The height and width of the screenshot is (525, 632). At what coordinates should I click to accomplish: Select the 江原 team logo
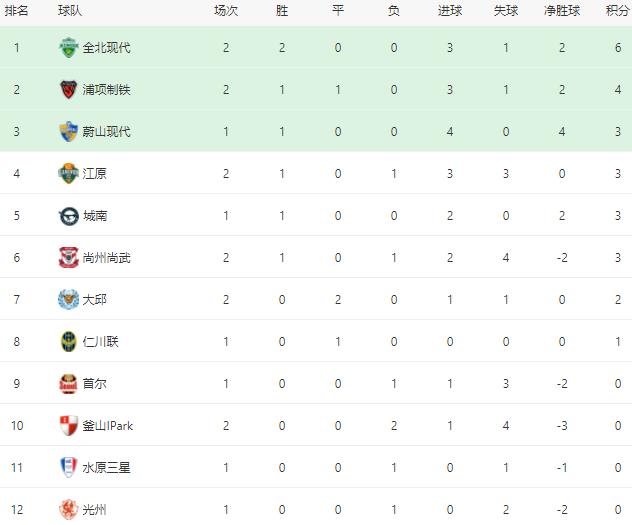click(x=69, y=174)
